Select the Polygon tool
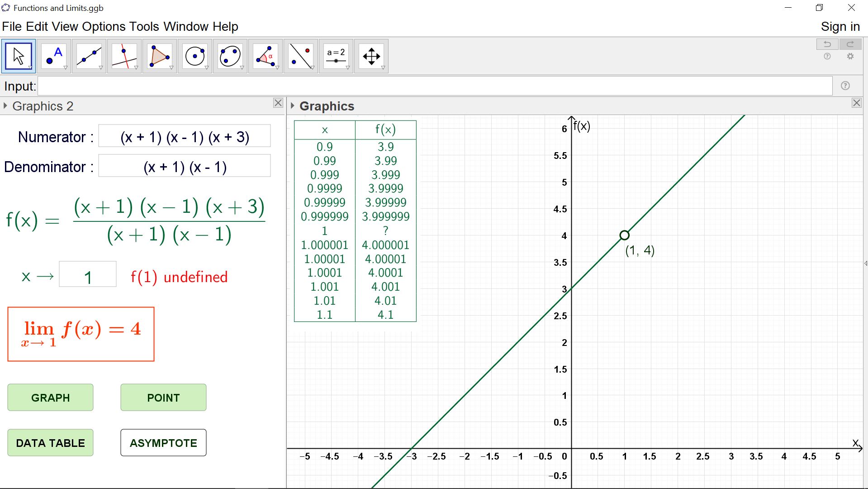868x489 pixels. [160, 56]
